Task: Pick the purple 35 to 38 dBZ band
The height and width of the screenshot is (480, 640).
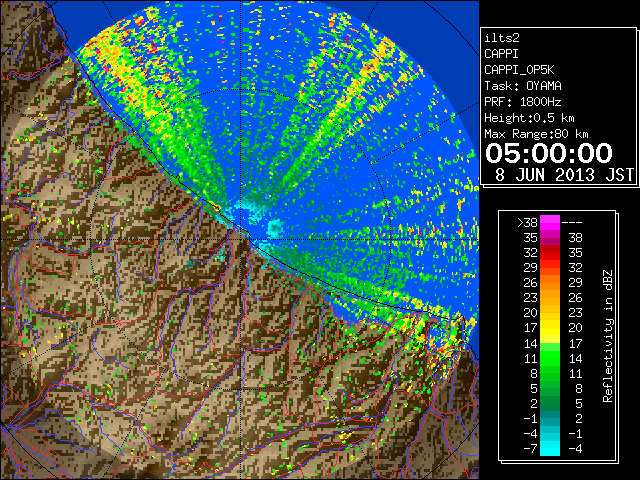Action: coord(550,238)
